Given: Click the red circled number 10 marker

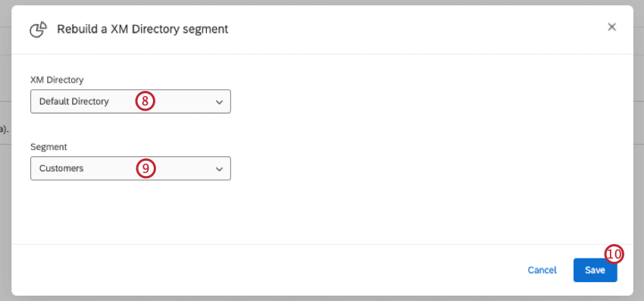Looking at the screenshot, I should tap(614, 255).
